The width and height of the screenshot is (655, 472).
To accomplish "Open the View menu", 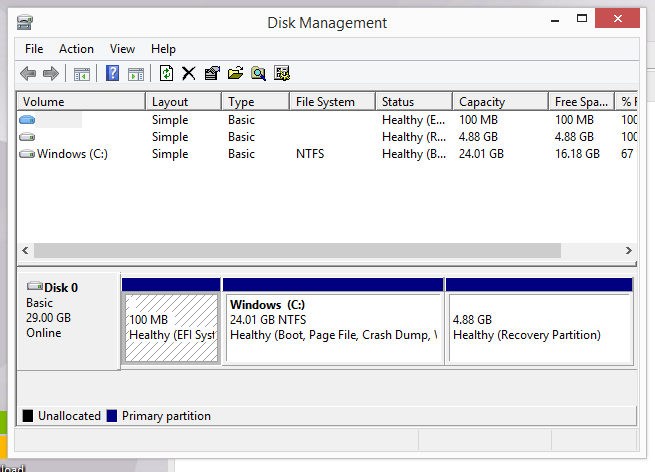I will (122, 48).
